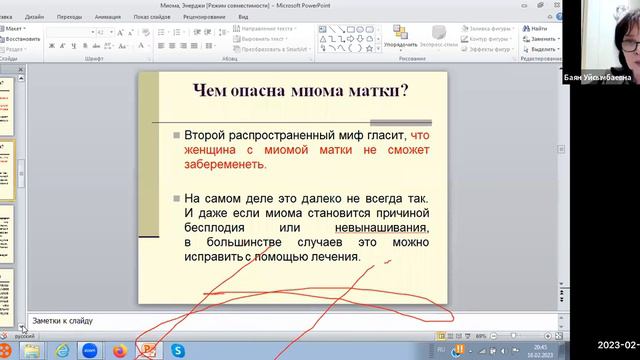Open the Анимация ribbon tab
This screenshot has height=360, width=640.
click(107, 17)
